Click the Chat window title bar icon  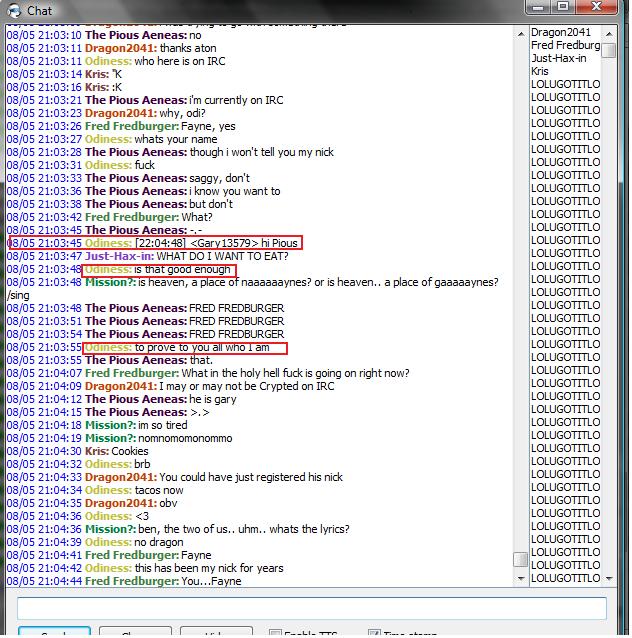click(14, 10)
